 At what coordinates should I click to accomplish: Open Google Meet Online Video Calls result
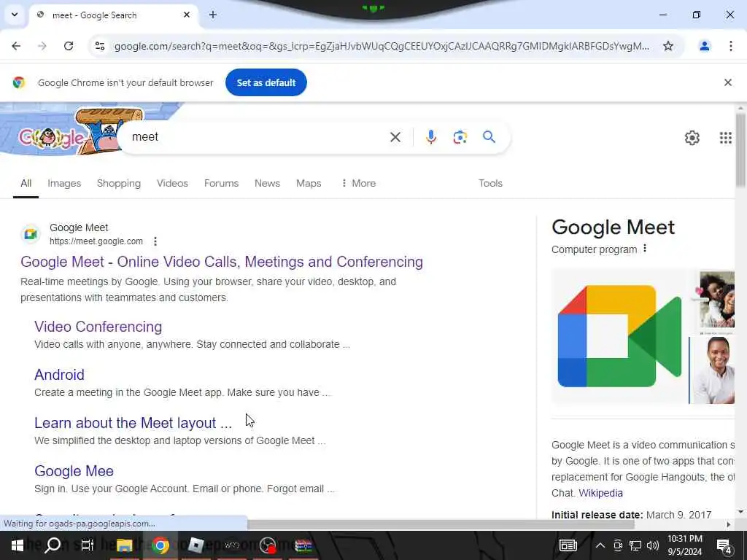(222, 262)
